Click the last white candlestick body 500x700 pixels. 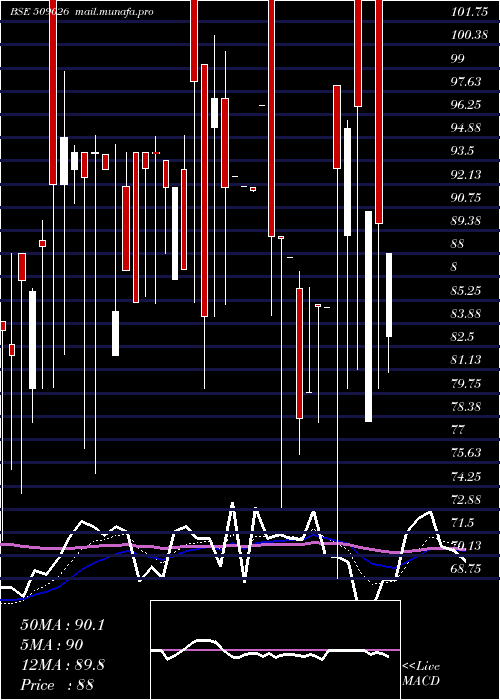click(x=389, y=295)
